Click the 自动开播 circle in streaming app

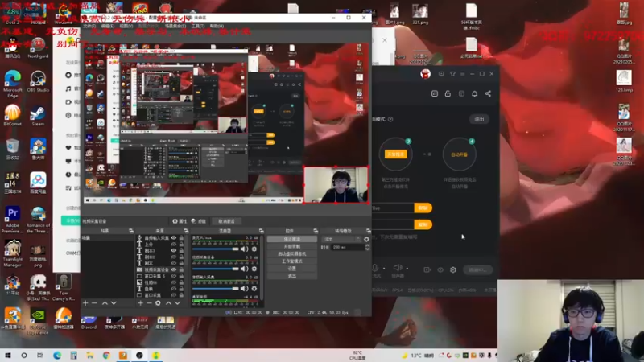click(x=459, y=154)
